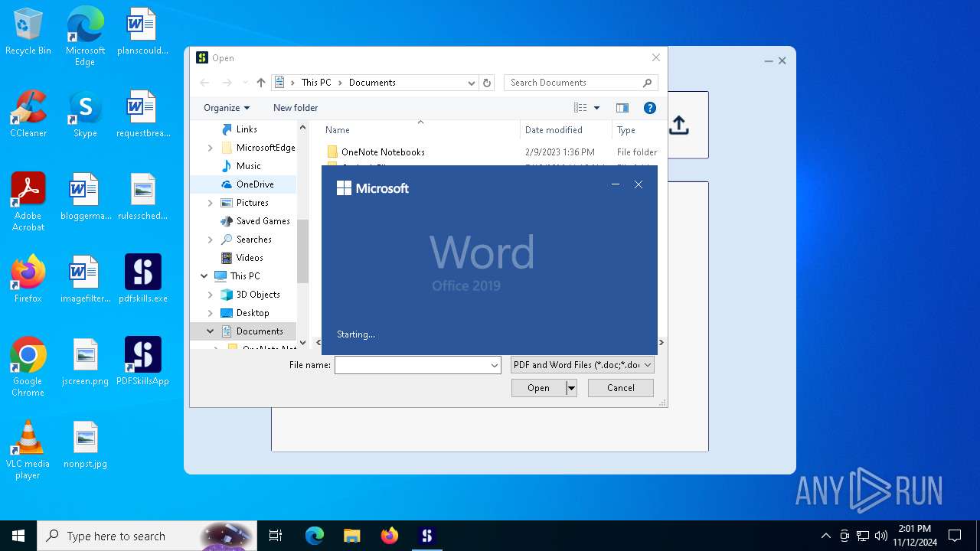
Task: Open the recent locations dropdown arrow
Action: pyautogui.click(x=245, y=83)
